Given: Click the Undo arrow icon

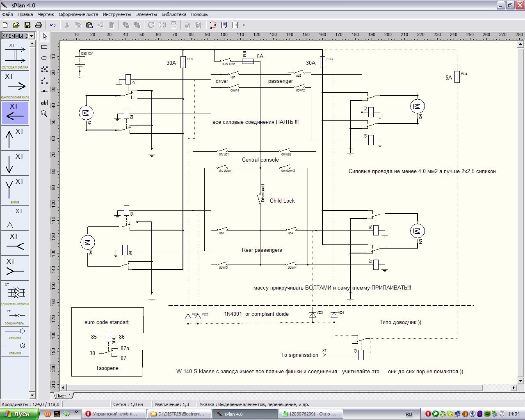Looking at the screenshot, I should [53, 25].
